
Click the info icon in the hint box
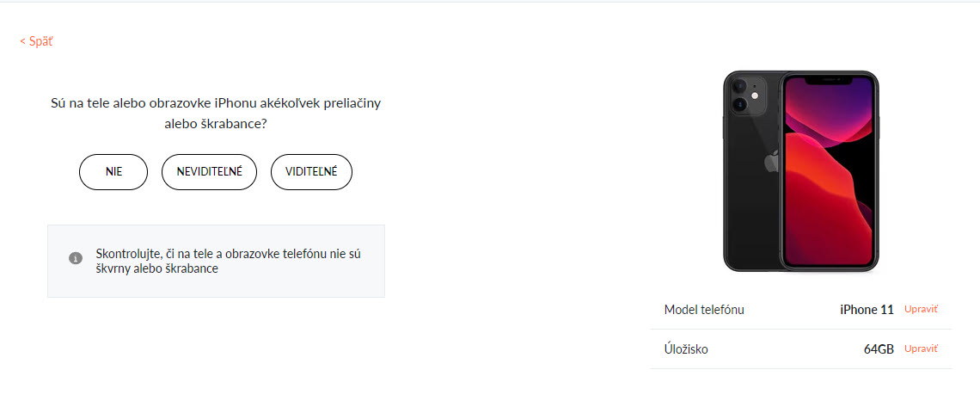click(x=76, y=258)
